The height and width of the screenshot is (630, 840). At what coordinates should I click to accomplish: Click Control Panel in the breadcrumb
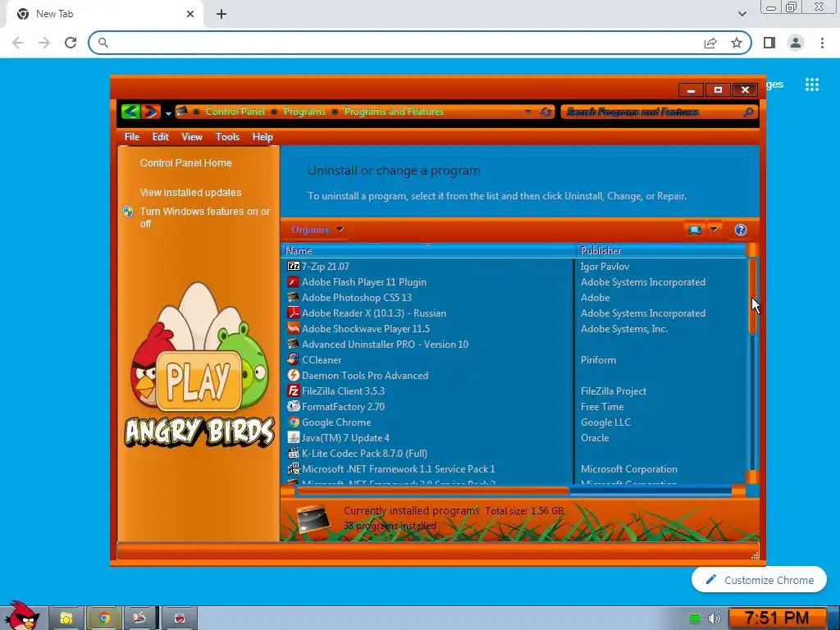[x=235, y=112]
